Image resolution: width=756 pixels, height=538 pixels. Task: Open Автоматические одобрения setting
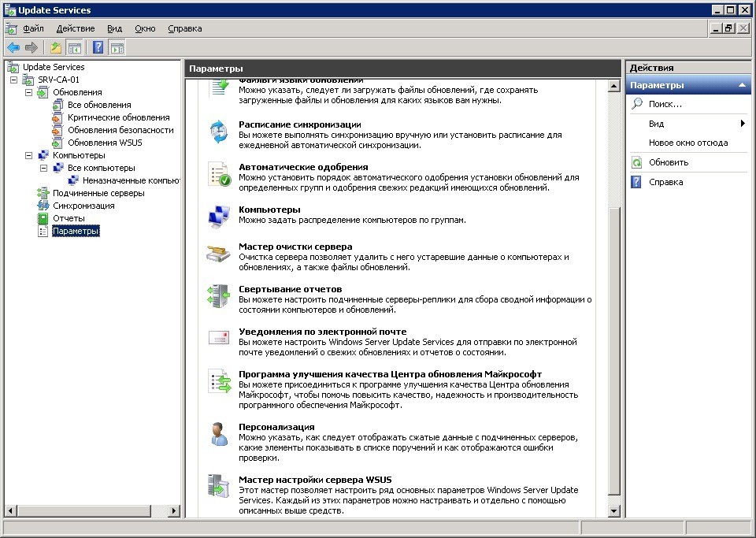(303, 167)
